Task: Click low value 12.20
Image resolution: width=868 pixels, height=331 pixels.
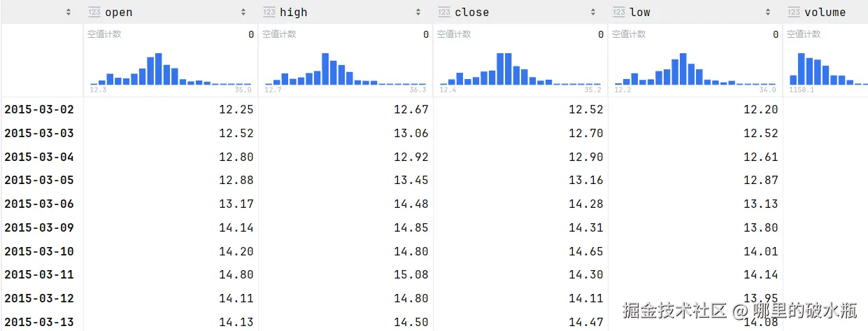Action: coord(761,109)
